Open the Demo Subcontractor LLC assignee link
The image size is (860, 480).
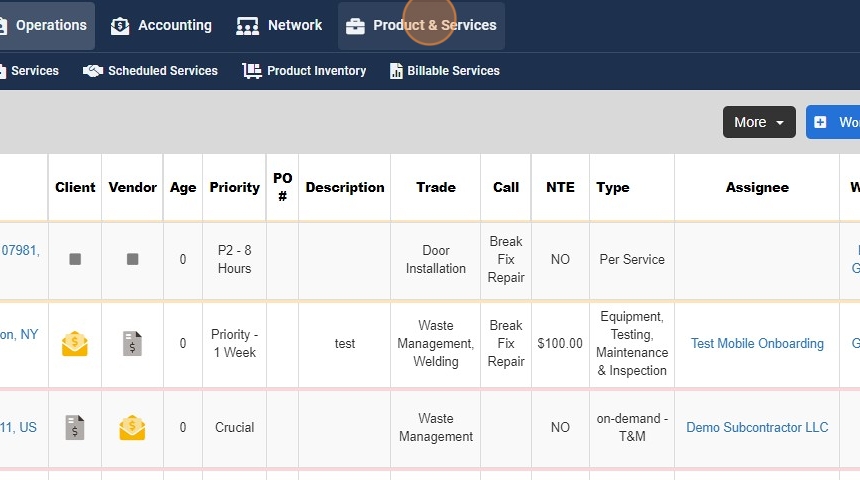pyautogui.click(x=757, y=428)
